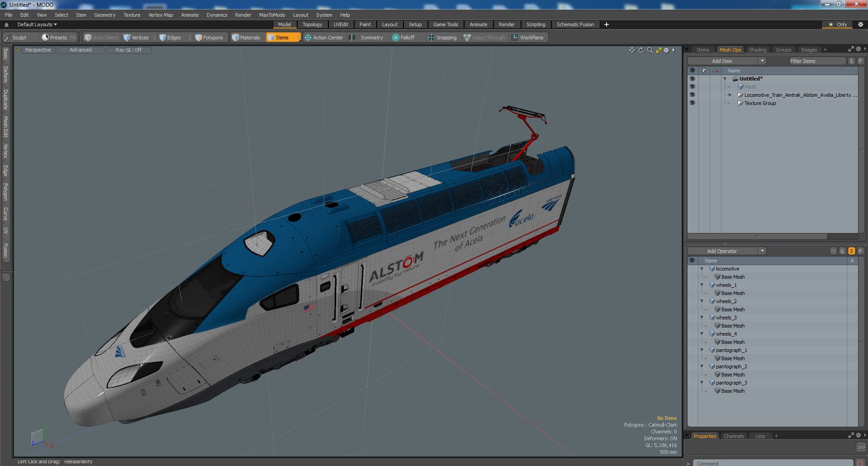Click into the Filter Items field

coord(817,61)
